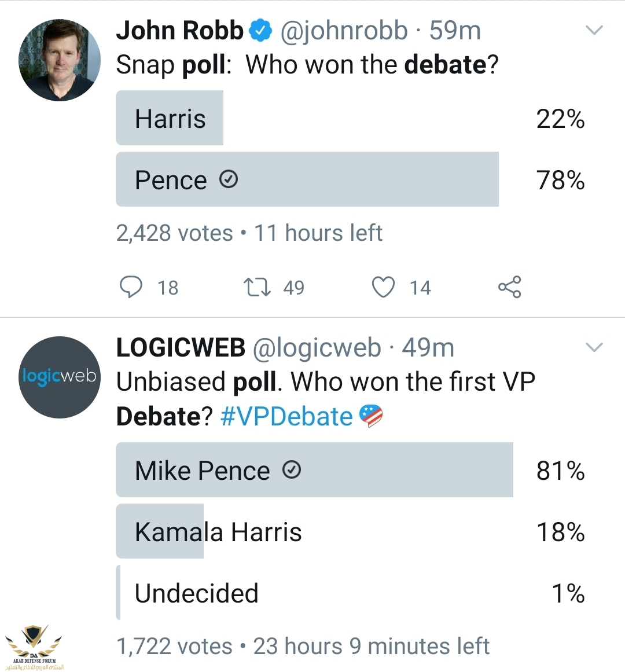Go to the @logicweb handle
625x672 pixels.
[317, 348]
